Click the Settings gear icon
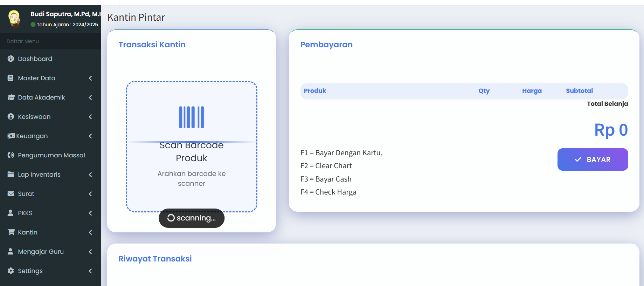This screenshot has height=286, width=644. click(x=11, y=271)
